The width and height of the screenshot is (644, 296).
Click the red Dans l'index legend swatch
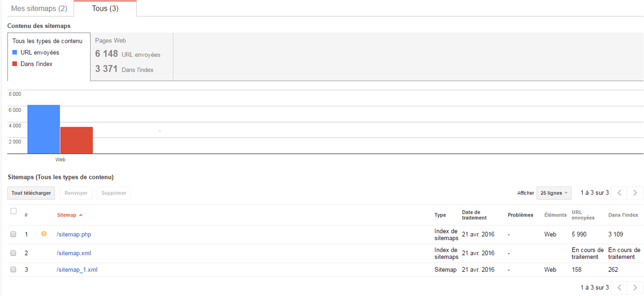pos(15,64)
